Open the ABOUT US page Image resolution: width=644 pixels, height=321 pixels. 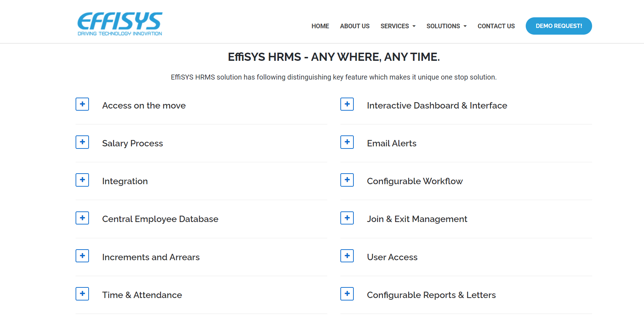(355, 26)
